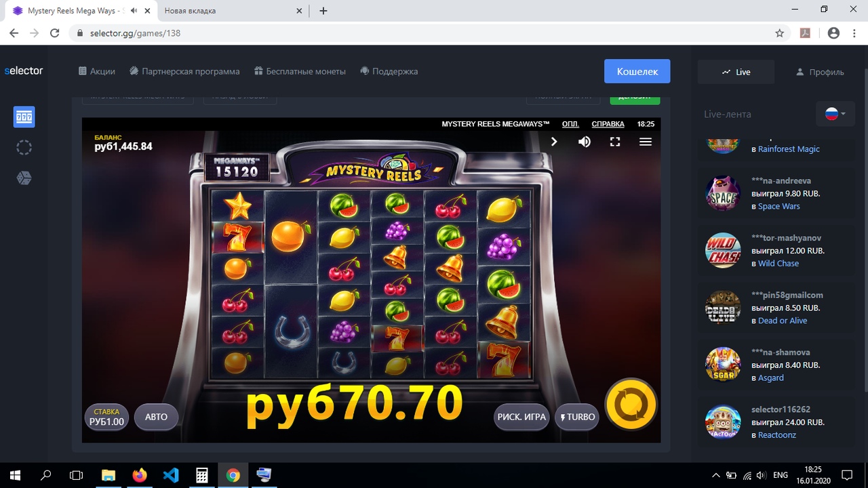Open the slots 777 sidebar icon
This screenshot has height=488, width=868.
[24, 117]
